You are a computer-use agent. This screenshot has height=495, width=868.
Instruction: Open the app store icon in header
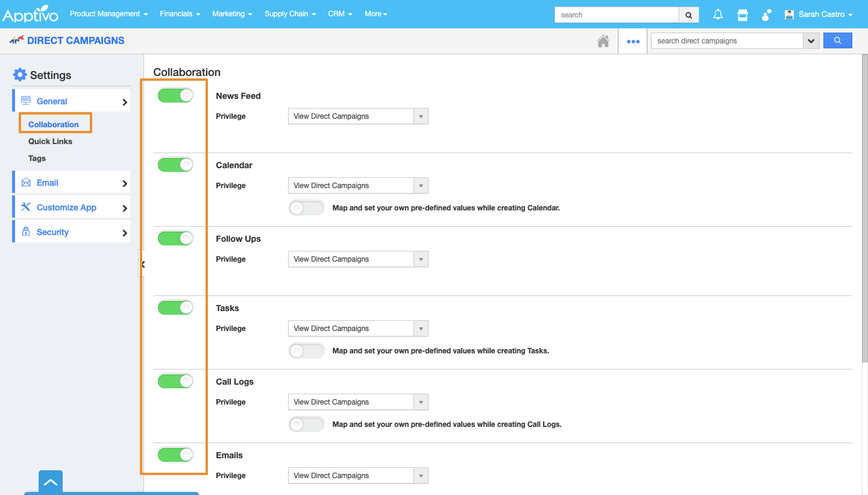click(743, 14)
